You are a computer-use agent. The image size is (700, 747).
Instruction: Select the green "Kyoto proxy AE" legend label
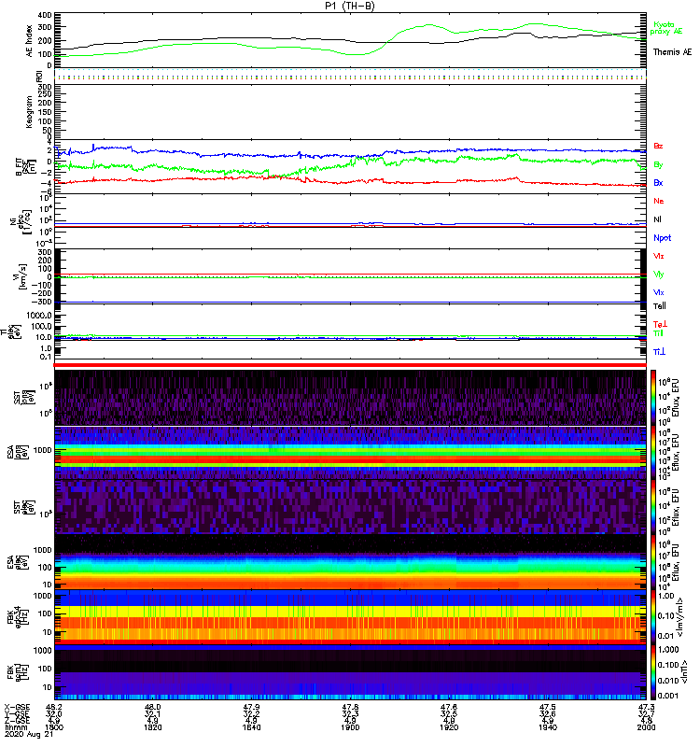pyautogui.click(x=666, y=27)
